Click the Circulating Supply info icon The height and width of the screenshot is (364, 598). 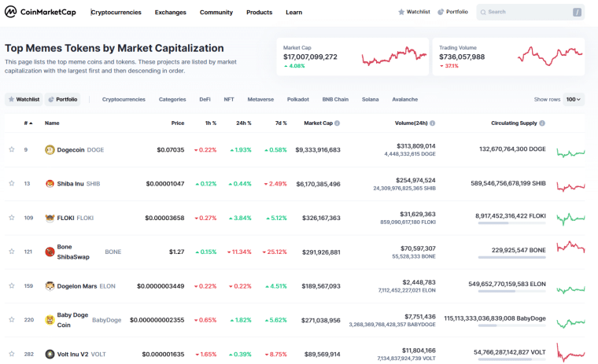coord(542,123)
